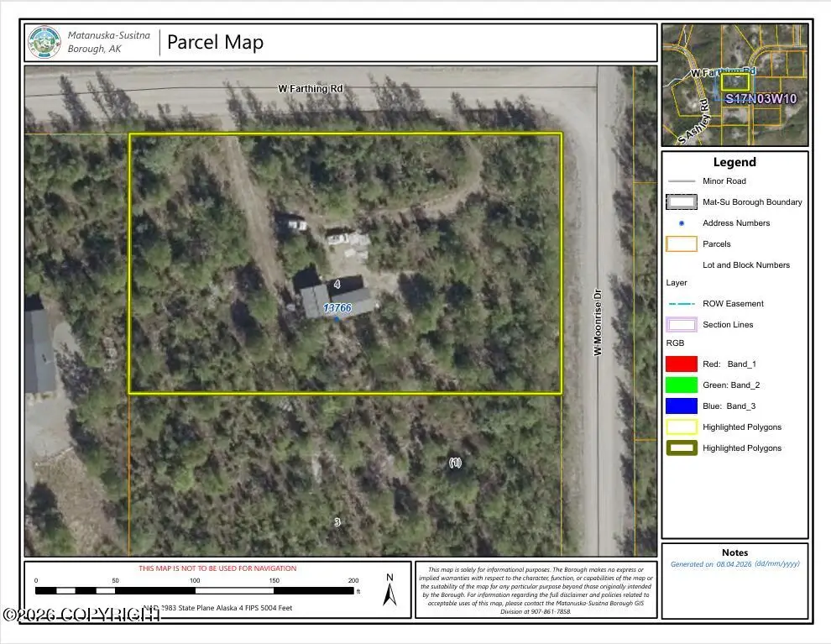Select the red Band_1 color swatch
This screenshot has width=831, height=644.
pyautogui.click(x=680, y=364)
